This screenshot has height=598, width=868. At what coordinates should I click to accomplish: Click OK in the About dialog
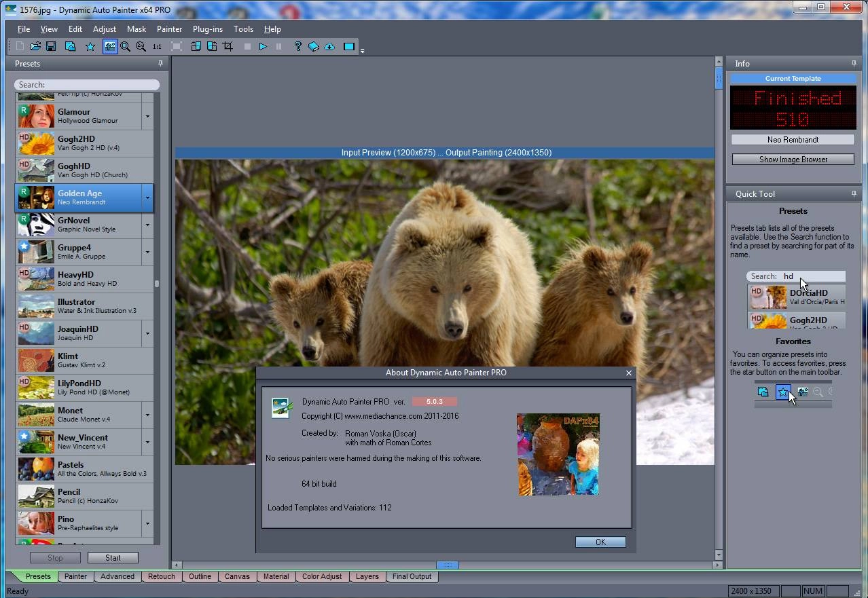(x=600, y=542)
